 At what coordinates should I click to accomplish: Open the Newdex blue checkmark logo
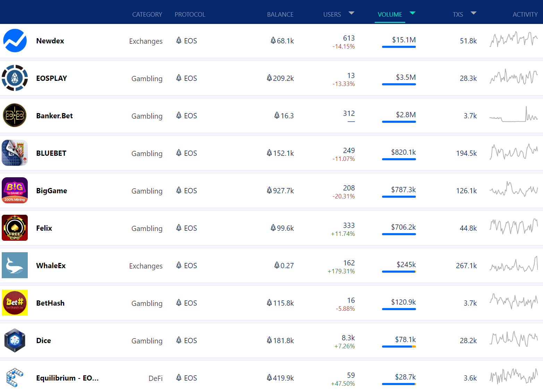coord(15,41)
